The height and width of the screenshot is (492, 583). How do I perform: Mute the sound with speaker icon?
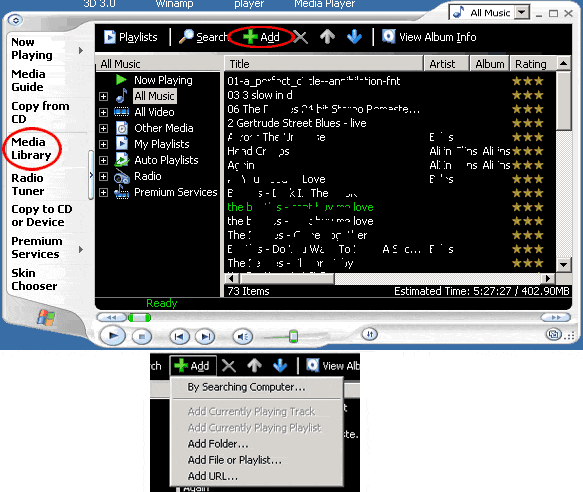(x=243, y=337)
